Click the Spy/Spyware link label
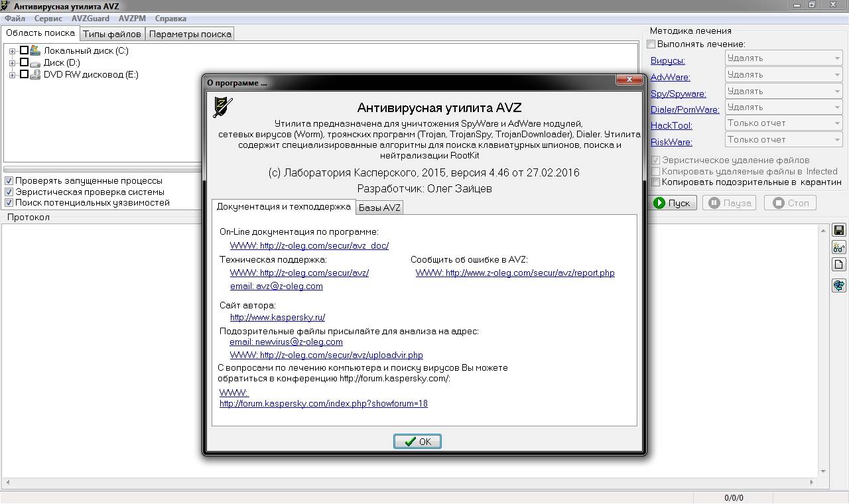Image resolution: width=849 pixels, height=504 pixels. (679, 94)
